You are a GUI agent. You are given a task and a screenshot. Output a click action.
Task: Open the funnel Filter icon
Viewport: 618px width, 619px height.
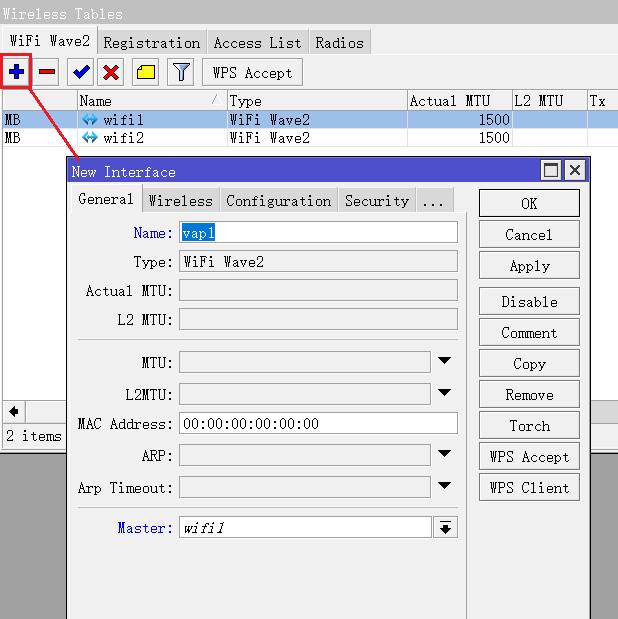point(180,72)
